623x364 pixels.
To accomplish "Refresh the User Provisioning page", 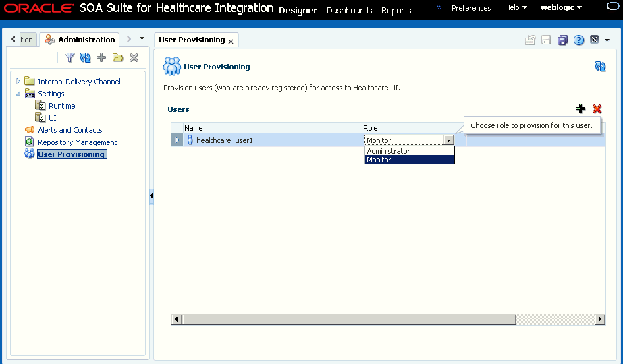I will (x=600, y=66).
